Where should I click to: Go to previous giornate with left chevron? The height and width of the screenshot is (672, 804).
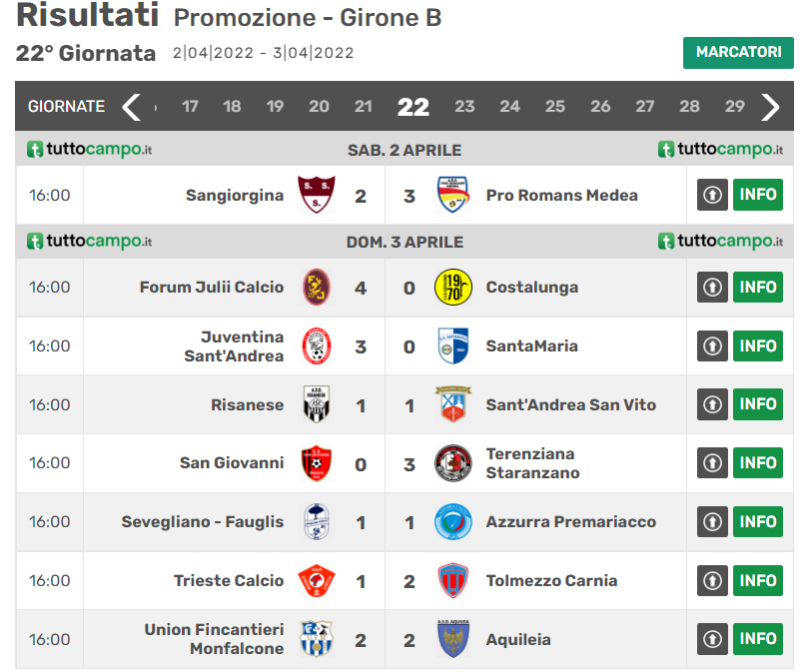pos(132,107)
